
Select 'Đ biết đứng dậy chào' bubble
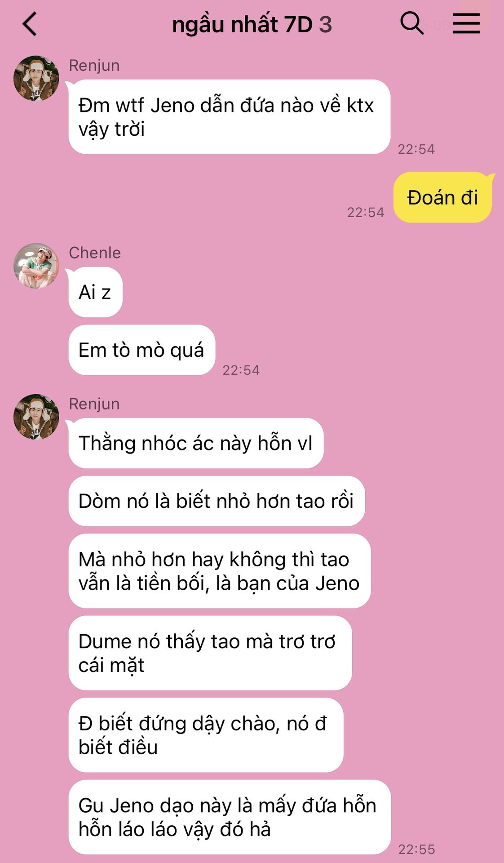click(x=206, y=735)
